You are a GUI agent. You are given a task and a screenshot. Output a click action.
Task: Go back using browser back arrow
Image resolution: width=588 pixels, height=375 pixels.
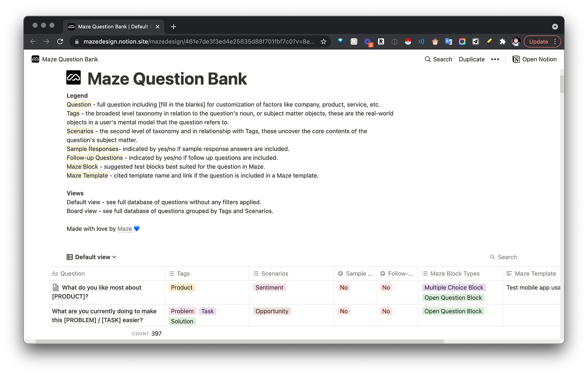click(33, 42)
